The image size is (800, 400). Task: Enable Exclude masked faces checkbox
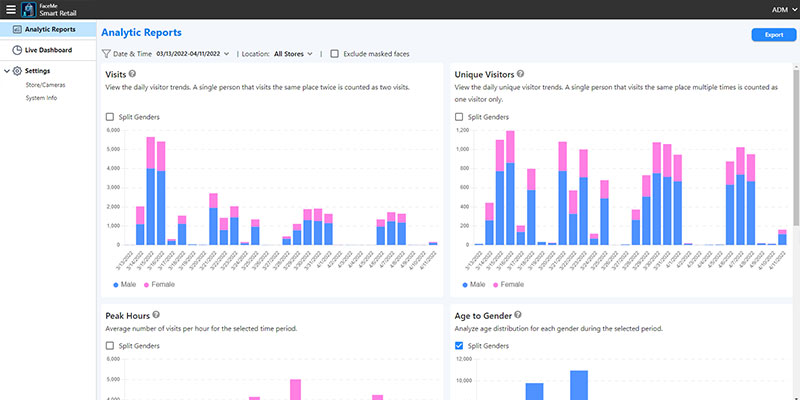tap(335, 53)
